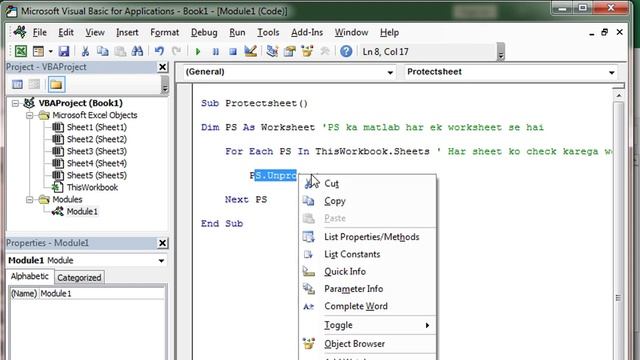The width and height of the screenshot is (640, 360).
Task: Close the Properties - Module1 pane
Action: [x=162, y=243]
